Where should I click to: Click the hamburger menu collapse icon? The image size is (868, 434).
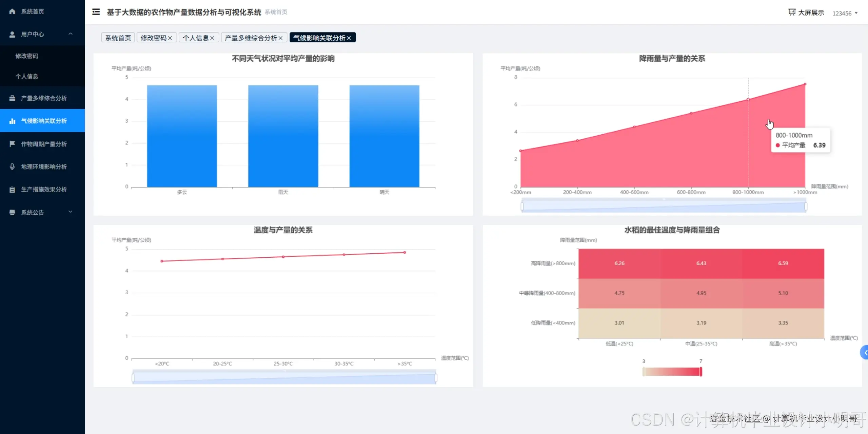[x=96, y=12]
